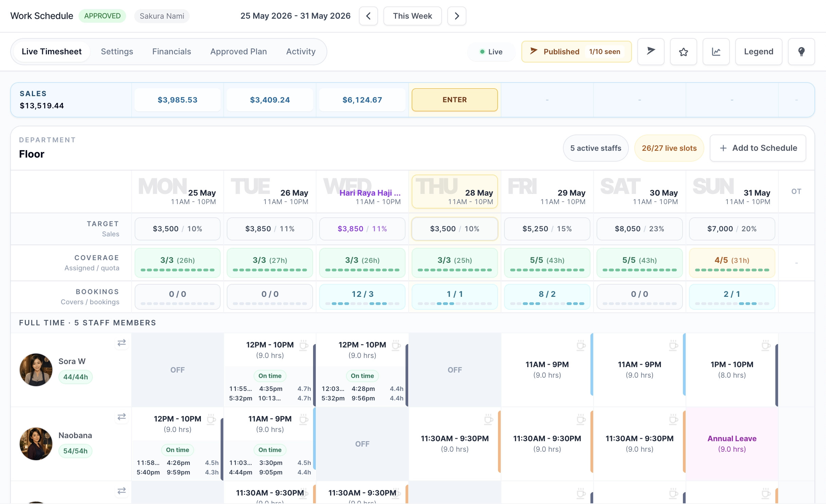Click the lightbulb tips icon button
826x504 pixels.
pyautogui.click(x=801, y=52)
